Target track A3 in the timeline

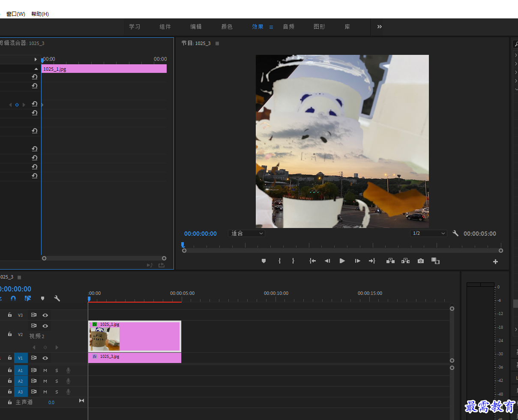pos(21,392)
